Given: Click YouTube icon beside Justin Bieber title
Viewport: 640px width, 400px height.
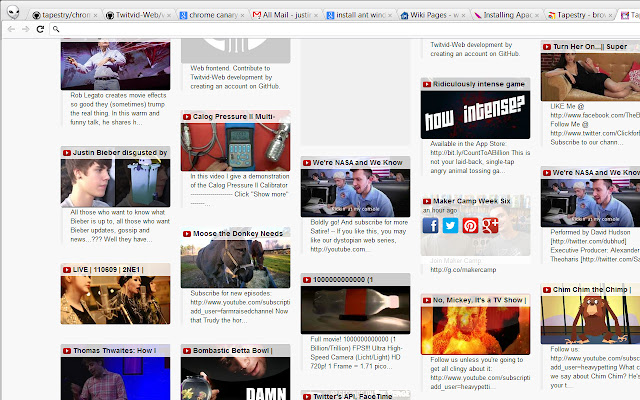Looking at the screenshot, I should point(67,153).
